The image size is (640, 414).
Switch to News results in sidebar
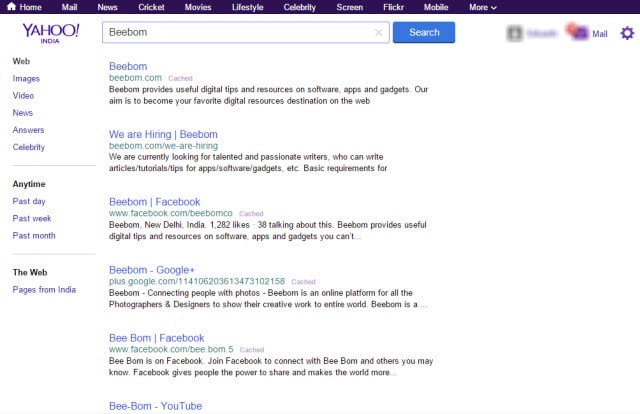coord(22,113)
